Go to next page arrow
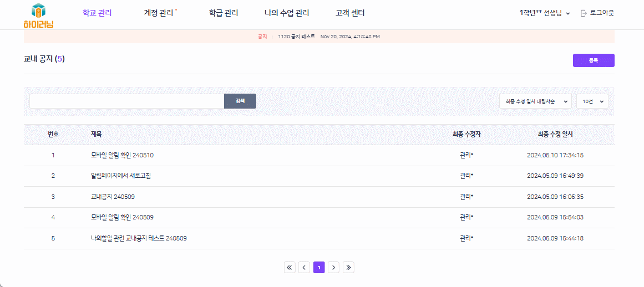644x287 pixels. 333,268
